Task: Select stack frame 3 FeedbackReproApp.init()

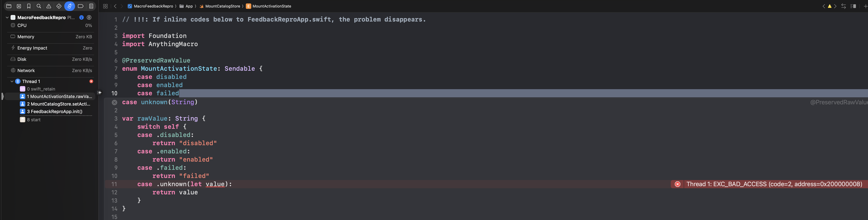Action: (56, 112)
